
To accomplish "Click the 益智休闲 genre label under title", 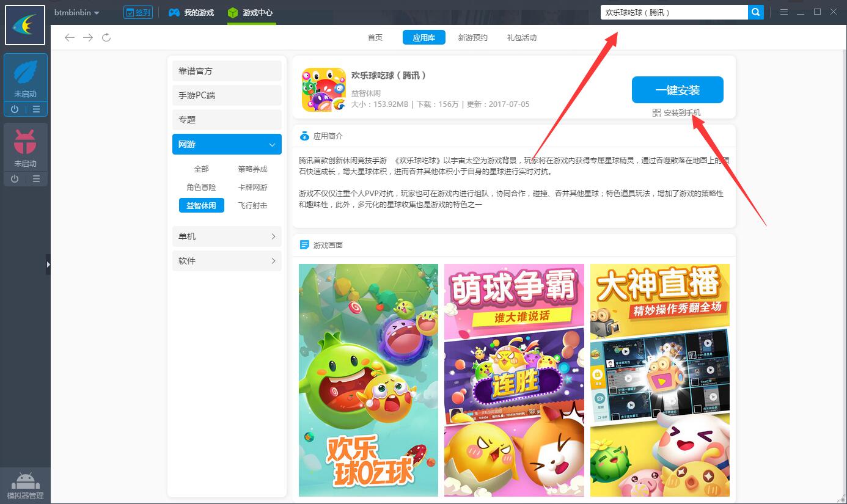I will pos(366,93).
